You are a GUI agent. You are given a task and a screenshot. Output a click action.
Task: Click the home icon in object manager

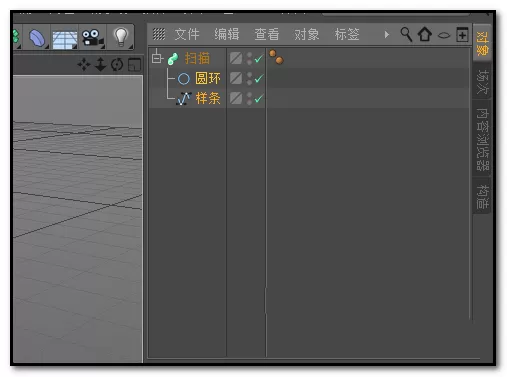425,34
